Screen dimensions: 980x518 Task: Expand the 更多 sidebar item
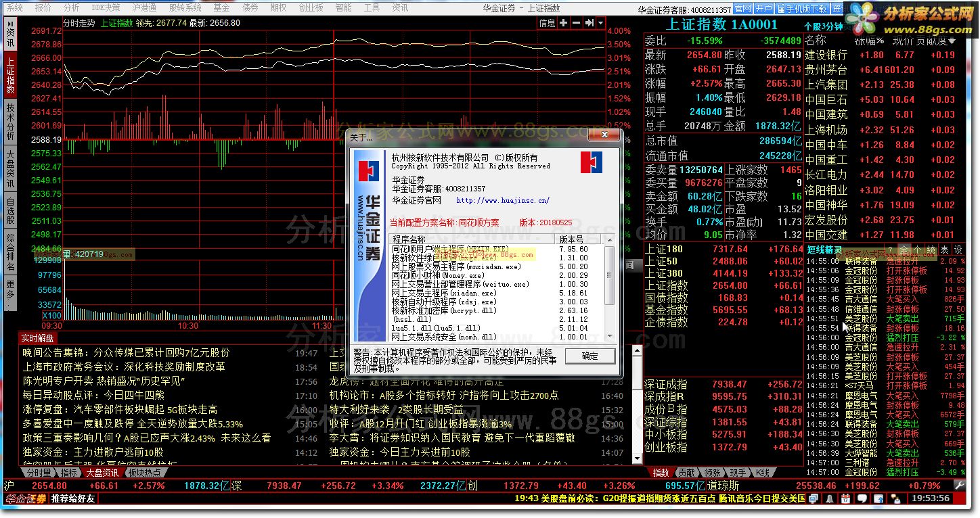[x=10, y=293]
